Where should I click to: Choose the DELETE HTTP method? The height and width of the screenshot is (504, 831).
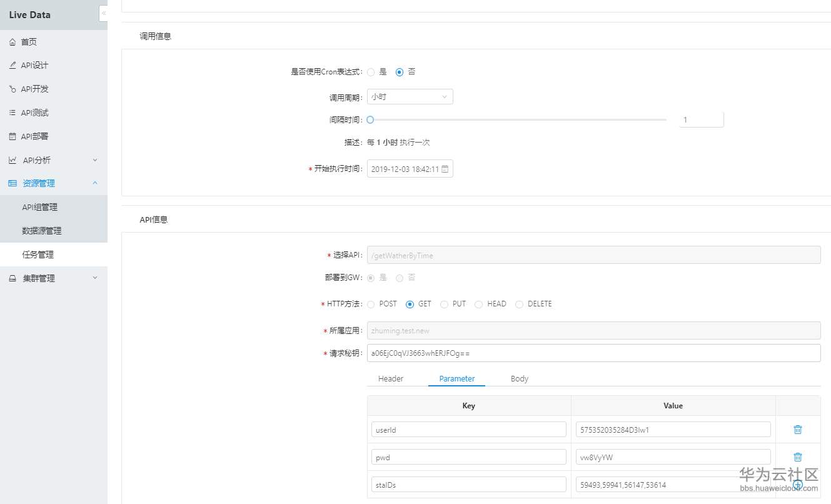(x=519, y=305)
